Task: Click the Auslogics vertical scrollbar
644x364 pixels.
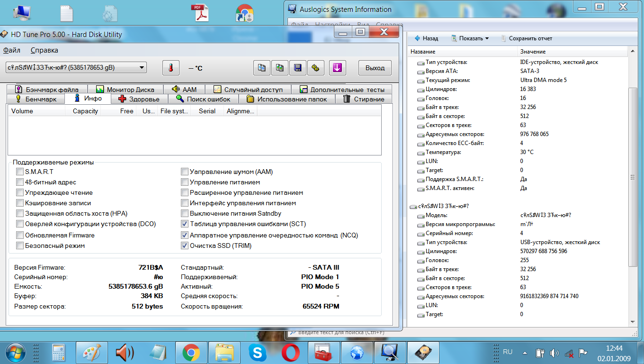Action: 632,176
